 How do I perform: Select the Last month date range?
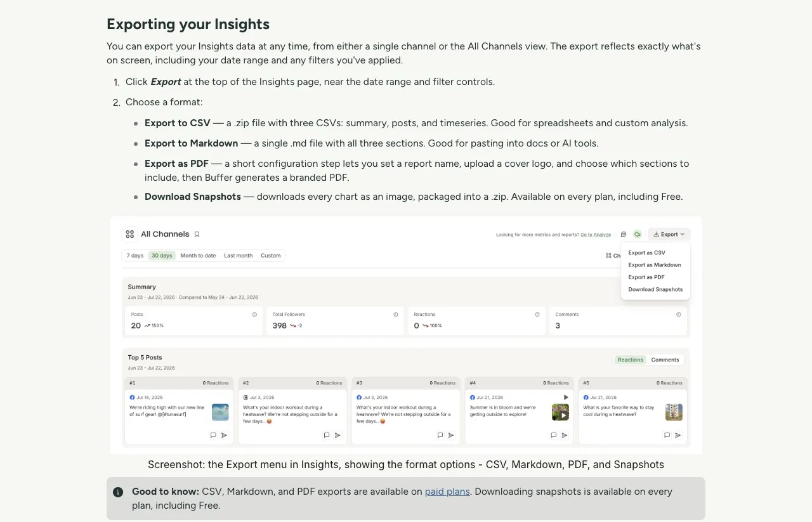pyautogui.click(x=238, y=256)
